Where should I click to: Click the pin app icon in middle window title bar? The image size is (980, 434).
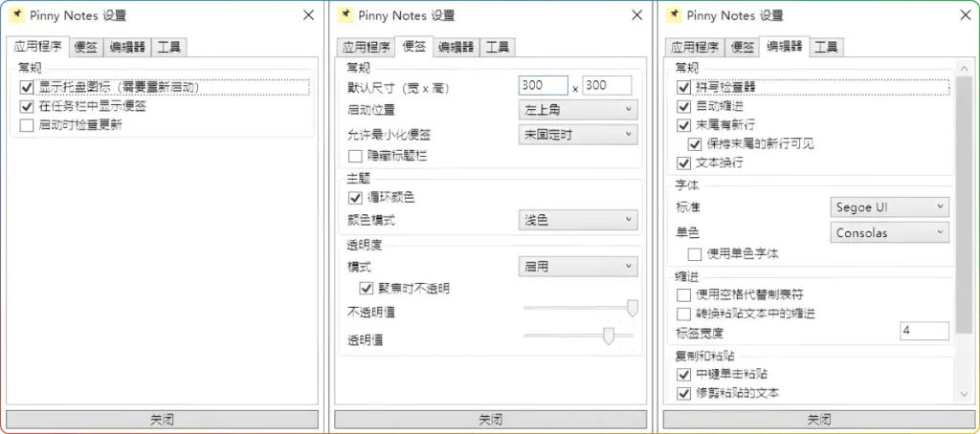click(345, 15)
